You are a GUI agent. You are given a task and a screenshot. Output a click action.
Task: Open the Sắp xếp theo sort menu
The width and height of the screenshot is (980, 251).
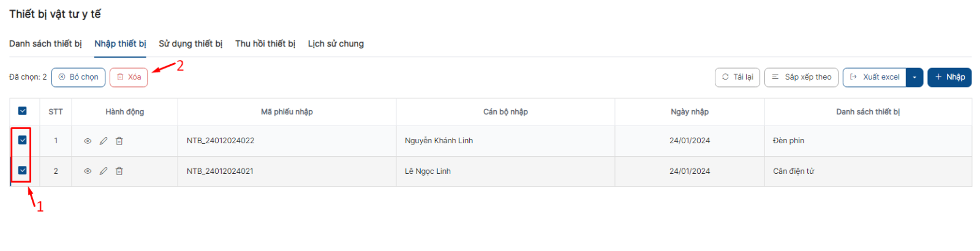[x=801, y=77]
